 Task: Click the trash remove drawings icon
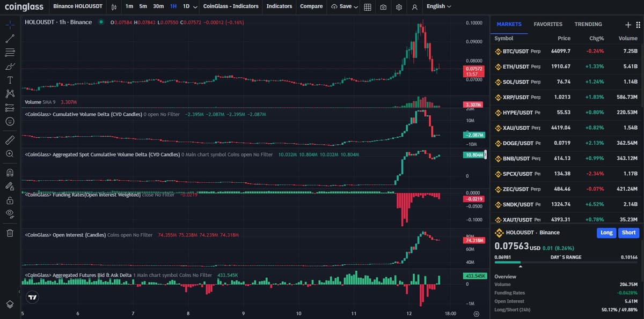coord(10,233)
